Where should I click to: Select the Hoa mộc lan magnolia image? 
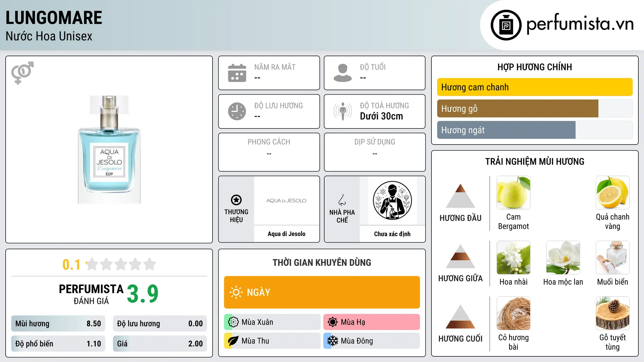point(563,258)
